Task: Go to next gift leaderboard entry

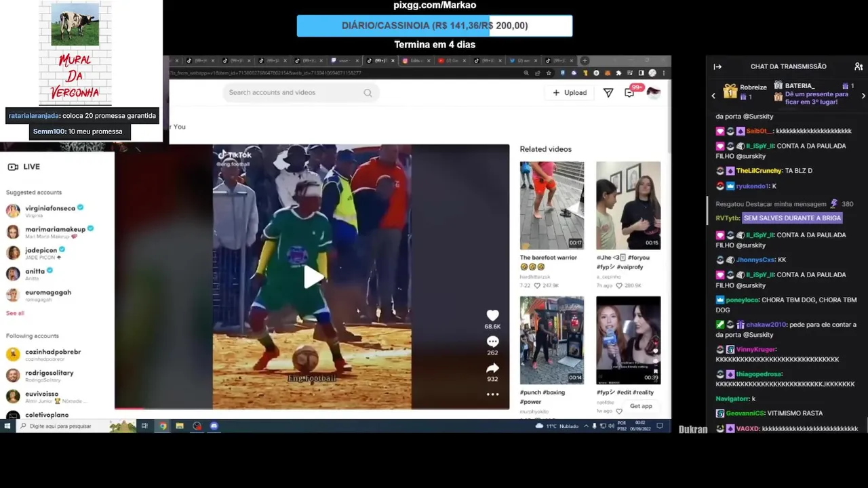Action: [863, 96]
